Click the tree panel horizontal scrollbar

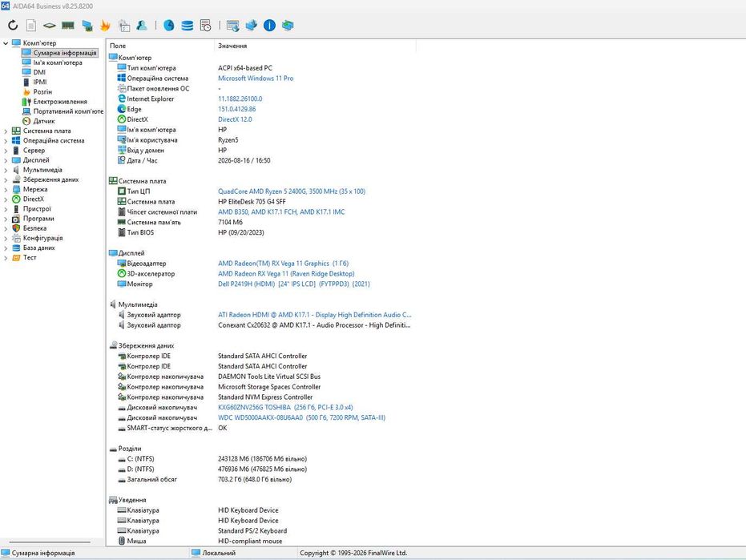[50, 542]
